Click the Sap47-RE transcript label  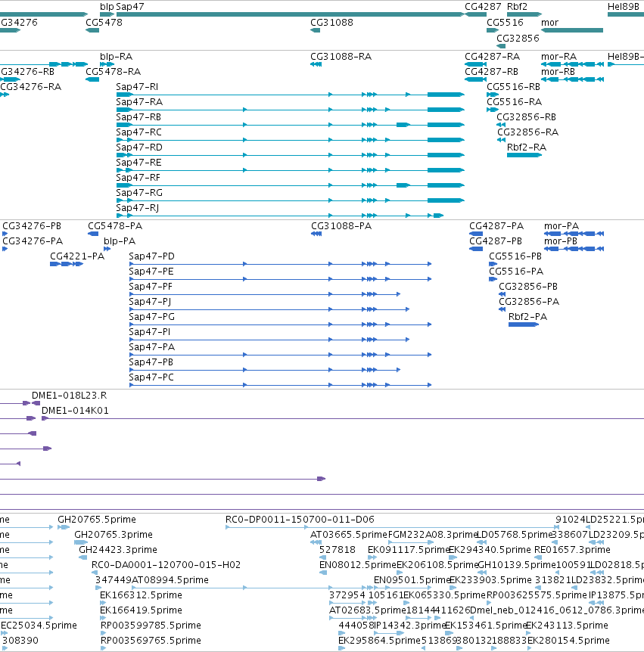[138, 162]
